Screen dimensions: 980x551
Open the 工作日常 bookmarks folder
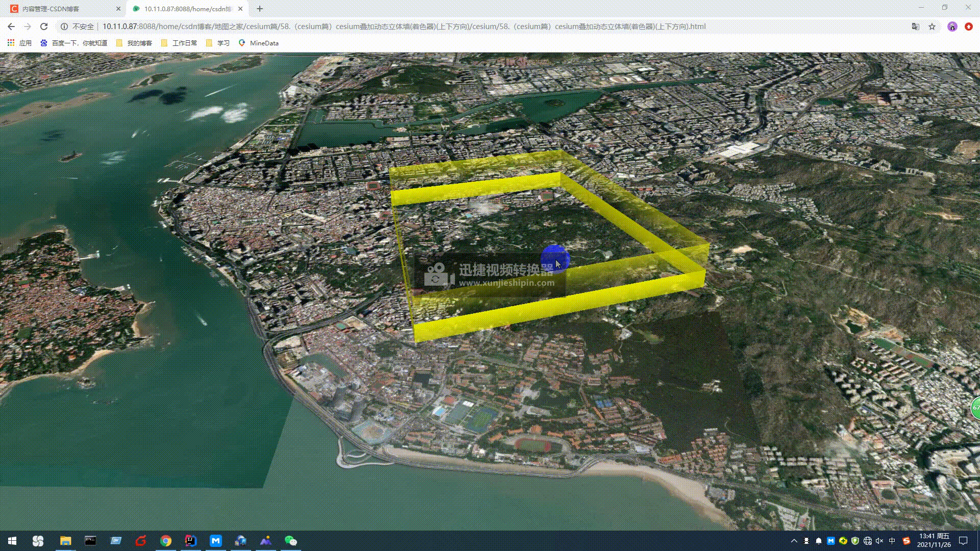(179, 43)
